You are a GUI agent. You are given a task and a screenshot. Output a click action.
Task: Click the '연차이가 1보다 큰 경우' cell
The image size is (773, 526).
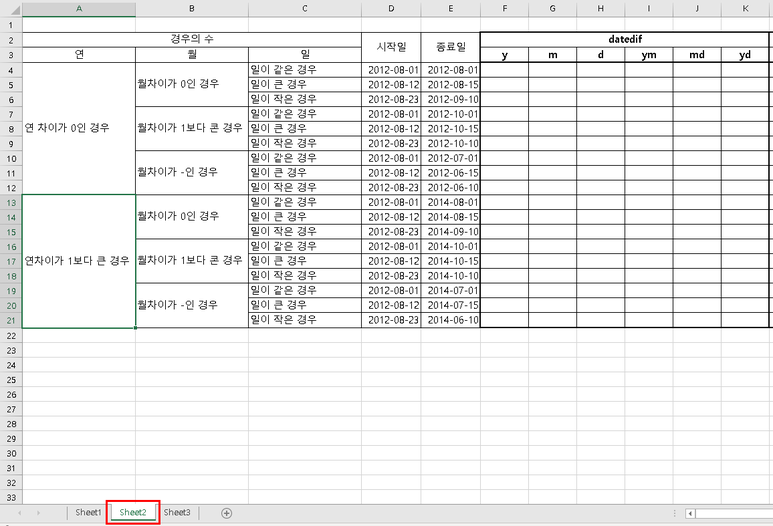[79, 261]
